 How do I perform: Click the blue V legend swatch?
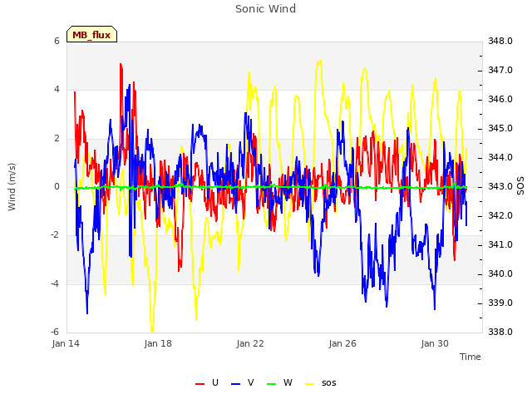(235, 384)
